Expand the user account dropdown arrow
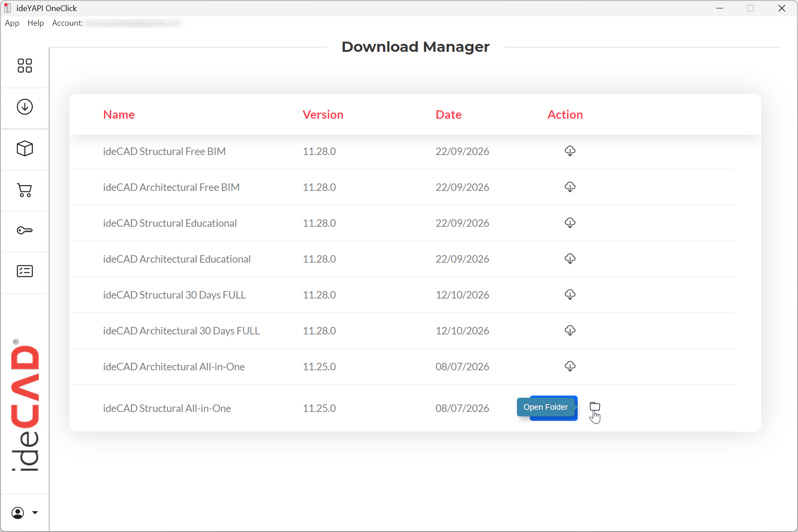The height and width of the screenshot is (532, 798). (x=35, y=513)
